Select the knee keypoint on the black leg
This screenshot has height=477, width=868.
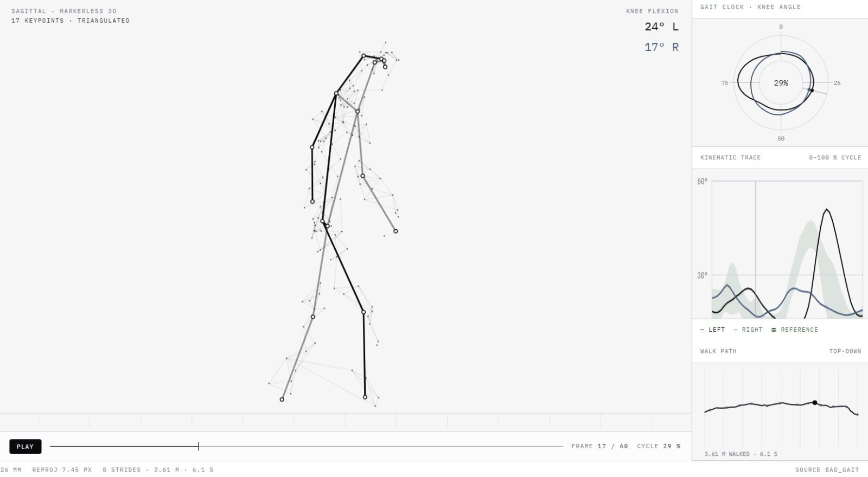click(x=363, y=312)
